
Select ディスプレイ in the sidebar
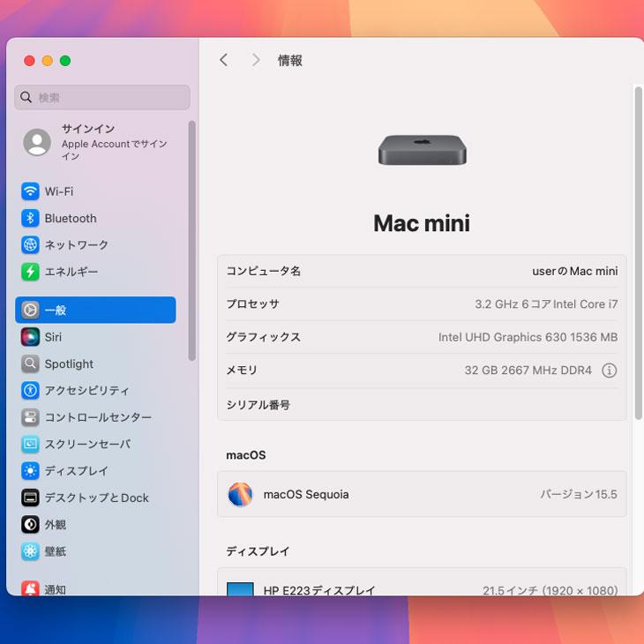(76, 471)
